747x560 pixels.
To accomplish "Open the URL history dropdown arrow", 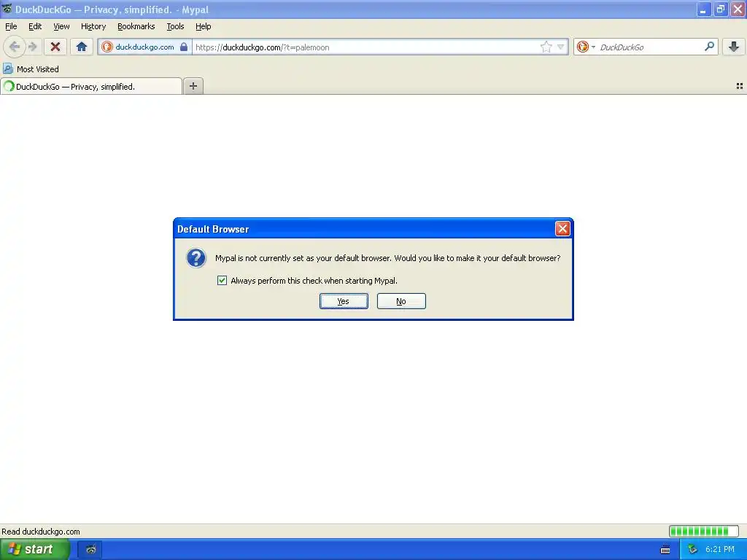I will click(561, 47).
